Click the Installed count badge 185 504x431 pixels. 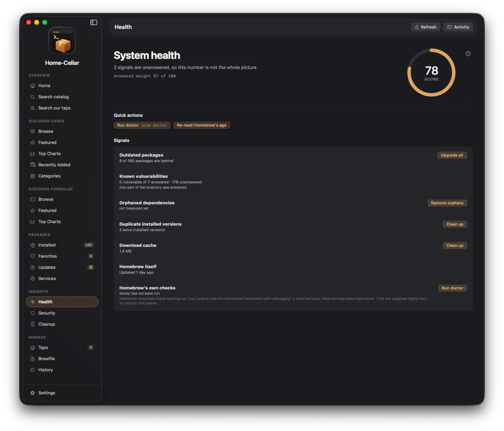point(89,245)
